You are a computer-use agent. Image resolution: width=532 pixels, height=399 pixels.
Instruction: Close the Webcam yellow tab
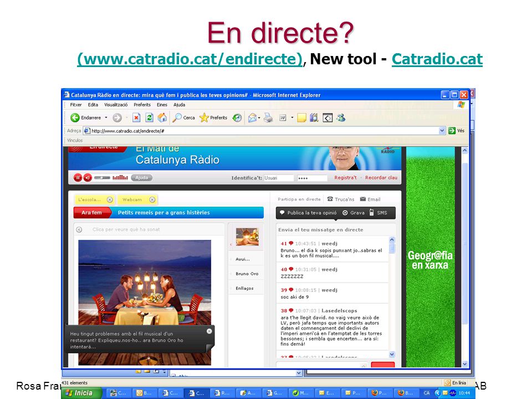point(152,199)
